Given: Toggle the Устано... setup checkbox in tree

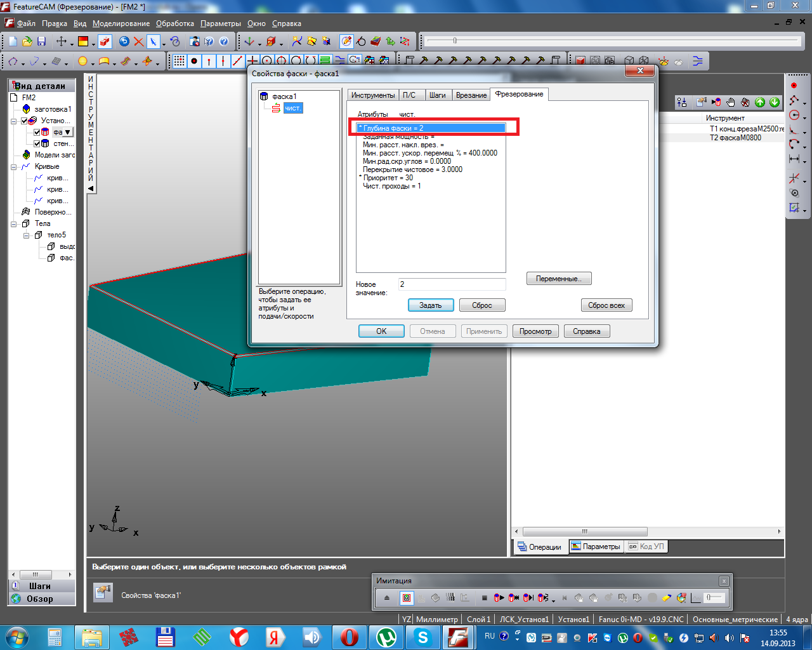Looking at the screenshot, I should (x=25, y=121).
